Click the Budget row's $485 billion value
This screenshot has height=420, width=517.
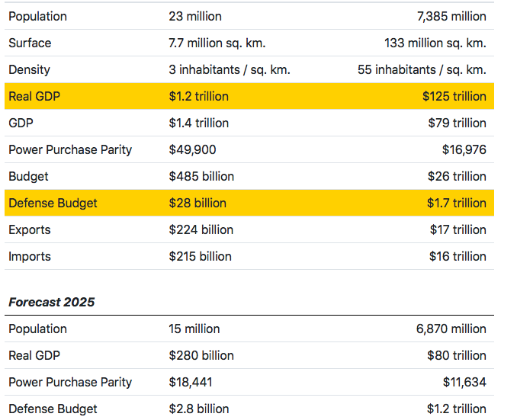tap(201, 176)
